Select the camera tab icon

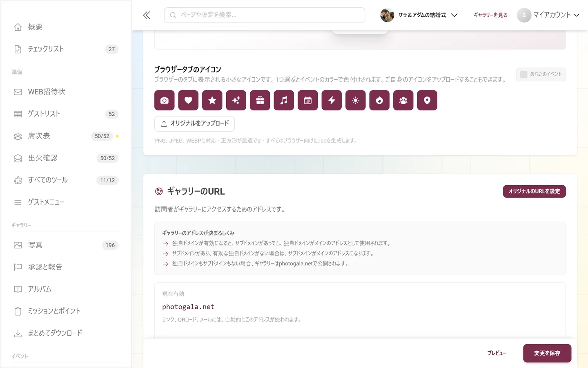click(x=165, y=100)
